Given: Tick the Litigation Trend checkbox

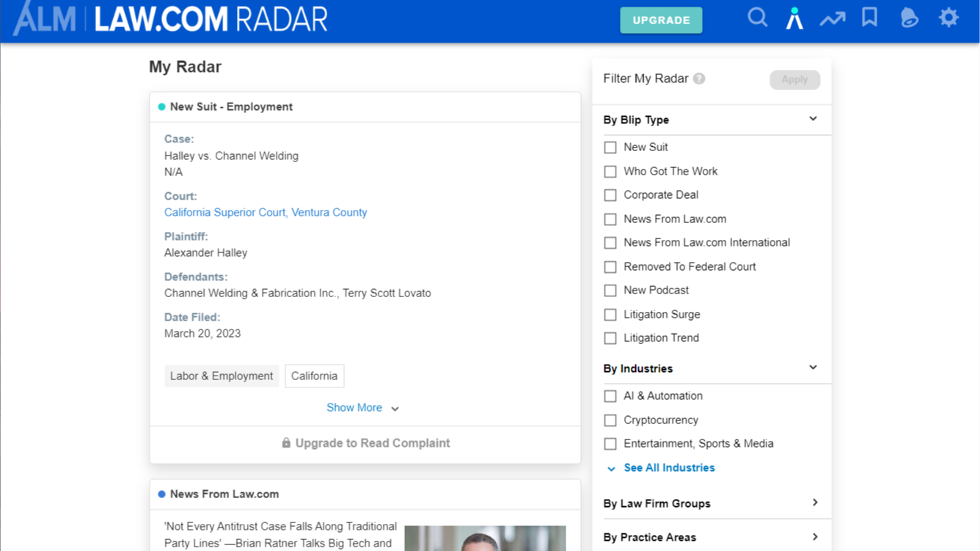Looking at the screenshot, I should pyautogui.click(x=610, y=338).
